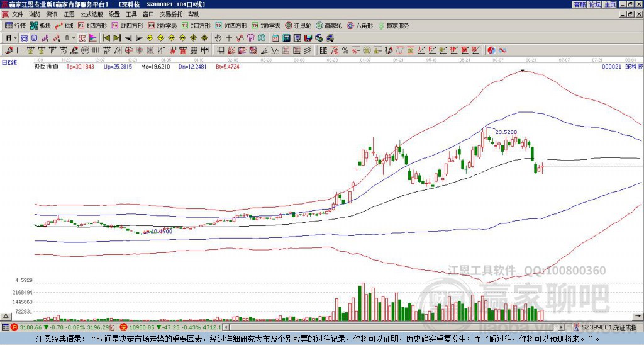Open the 行情 market quotes view
The height and width of the screenshot is (345, 644).
(x=16, y=26)
